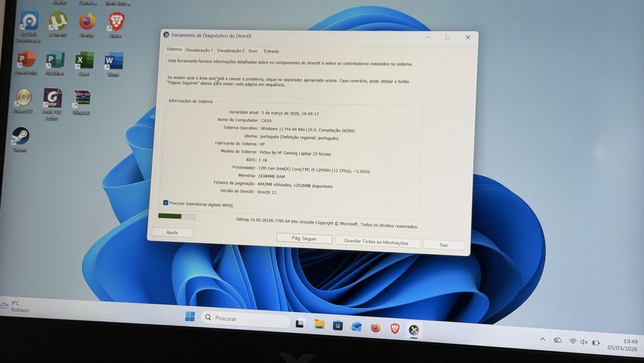Image resolution: width=644 pixels, height=363 pixels.
Task: Open the WinRAR desktop icon
Action: (81, 103)
